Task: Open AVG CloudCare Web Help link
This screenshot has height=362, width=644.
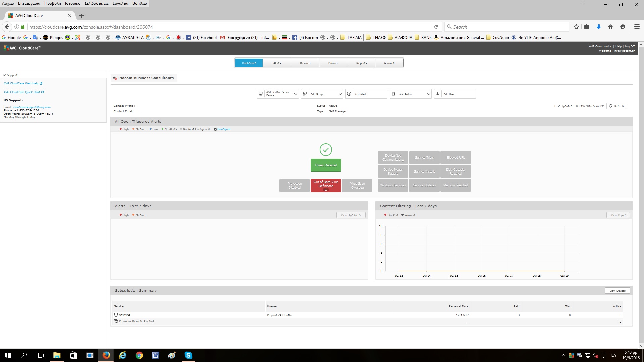Action: coord(23,83)
